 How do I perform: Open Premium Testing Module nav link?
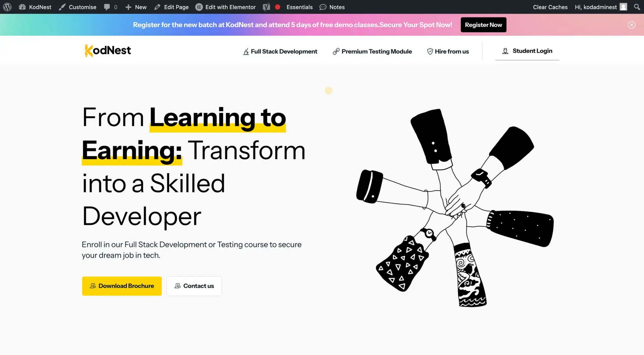(x=372, y=51)
